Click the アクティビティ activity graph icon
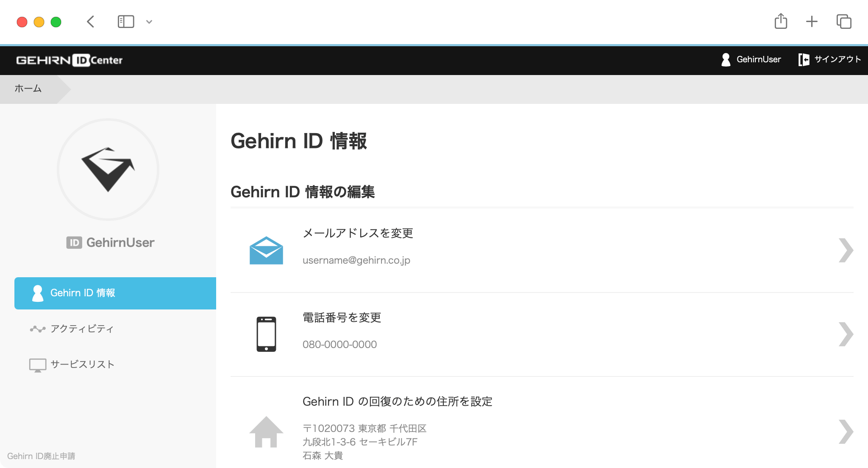Viewport: 868px width, 468px height. pos(37,328)
